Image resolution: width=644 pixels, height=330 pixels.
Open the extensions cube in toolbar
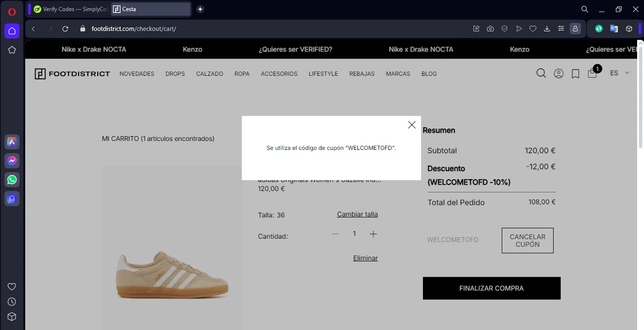(x=629, y=29)
